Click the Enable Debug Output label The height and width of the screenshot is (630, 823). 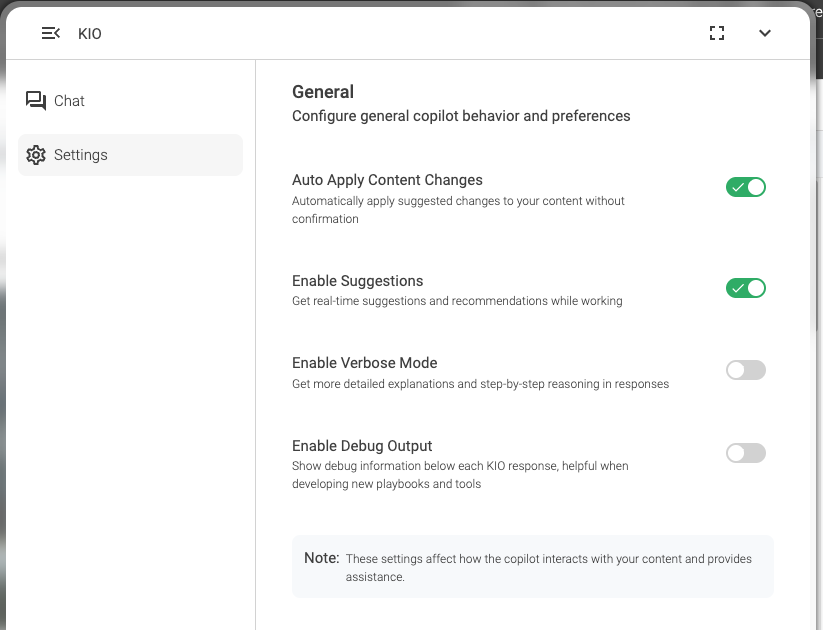[x=362, y=446]
